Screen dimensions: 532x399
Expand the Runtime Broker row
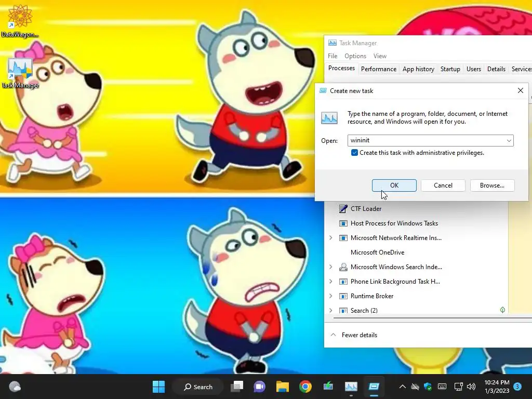(x=331, y=296)
